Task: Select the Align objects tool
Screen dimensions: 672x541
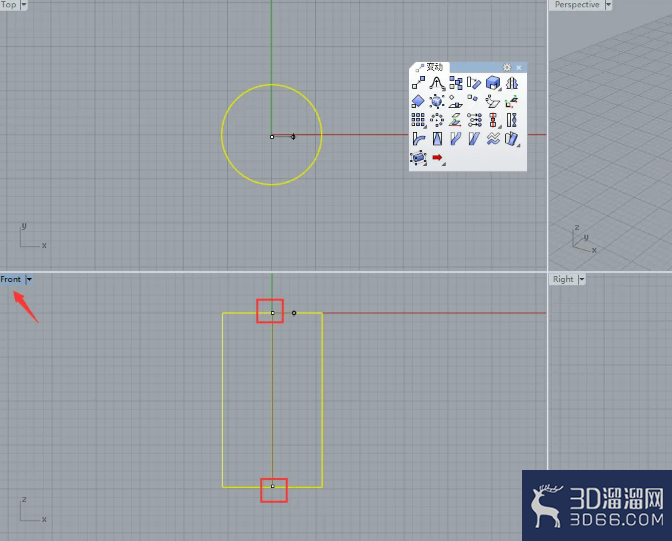Action: tap(493, 120)
